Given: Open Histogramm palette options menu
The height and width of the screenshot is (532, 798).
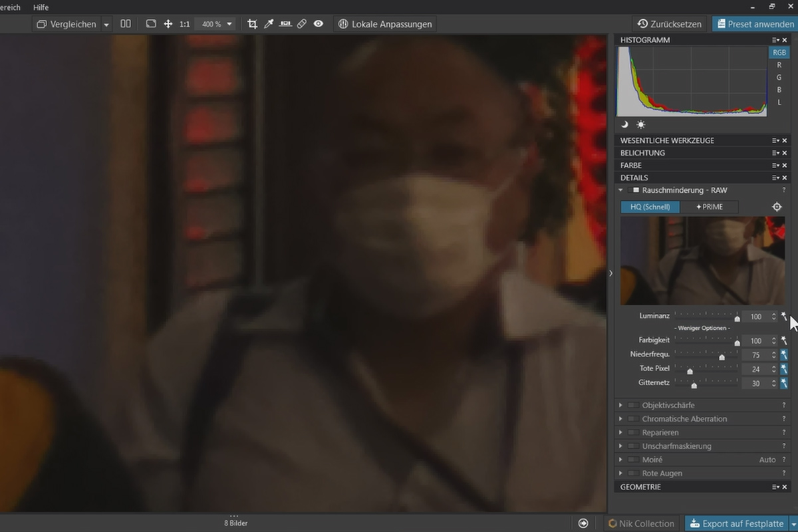Looking at the screenshot, I should coord(775,40).
